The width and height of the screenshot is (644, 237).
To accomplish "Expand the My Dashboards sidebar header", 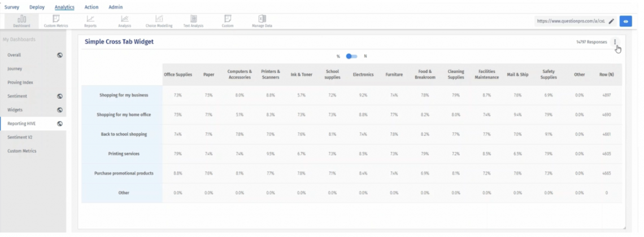I will click(x=19, y=39).
